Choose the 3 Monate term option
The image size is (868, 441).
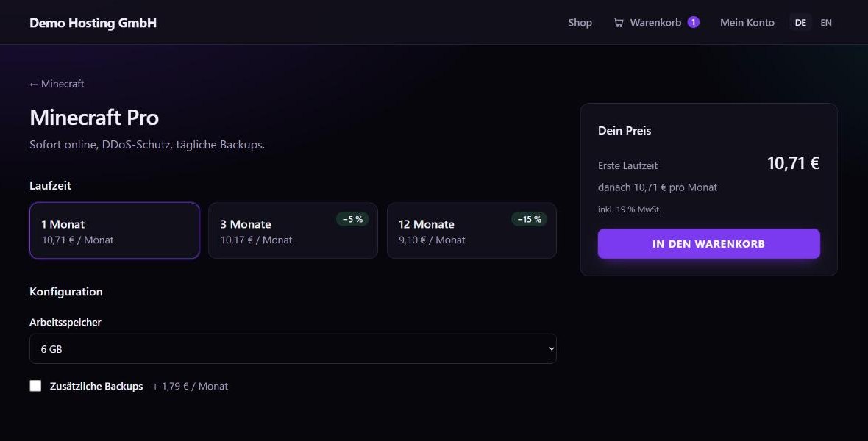pos(293,230)
